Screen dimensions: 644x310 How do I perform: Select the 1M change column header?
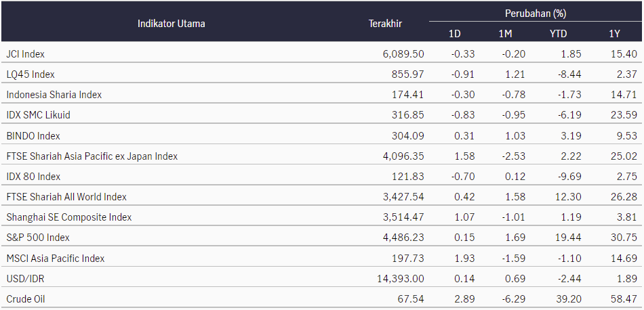(x=505, y=33)
